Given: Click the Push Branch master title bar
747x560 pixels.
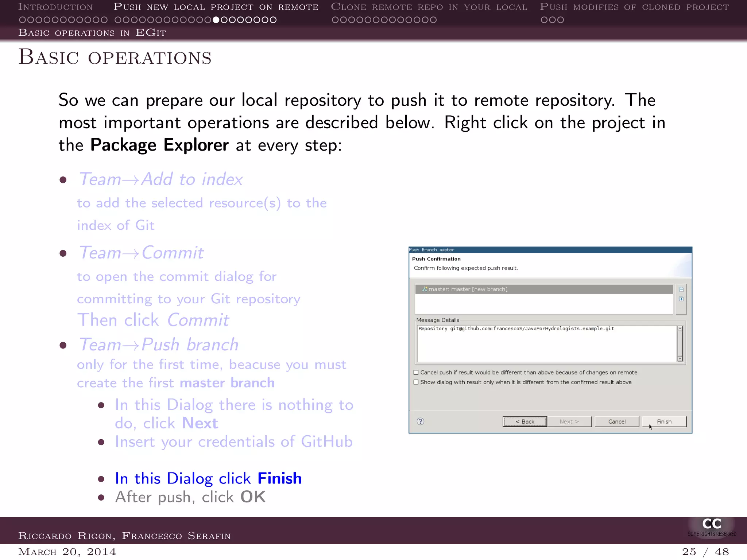Looking at the screenshot, I should pyautogui.click(x=550, y=250).
